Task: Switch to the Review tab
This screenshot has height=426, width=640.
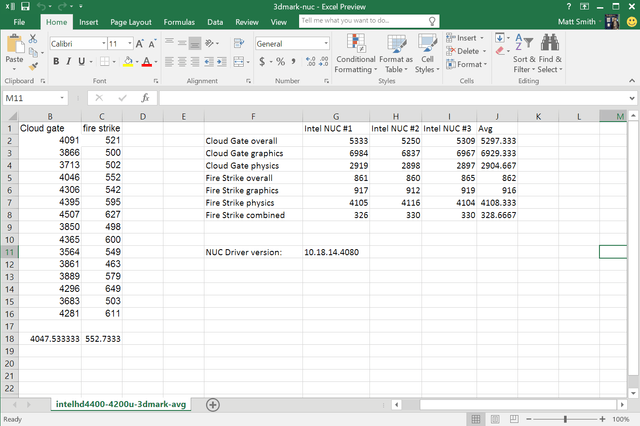Action: [x=247, y=22]
